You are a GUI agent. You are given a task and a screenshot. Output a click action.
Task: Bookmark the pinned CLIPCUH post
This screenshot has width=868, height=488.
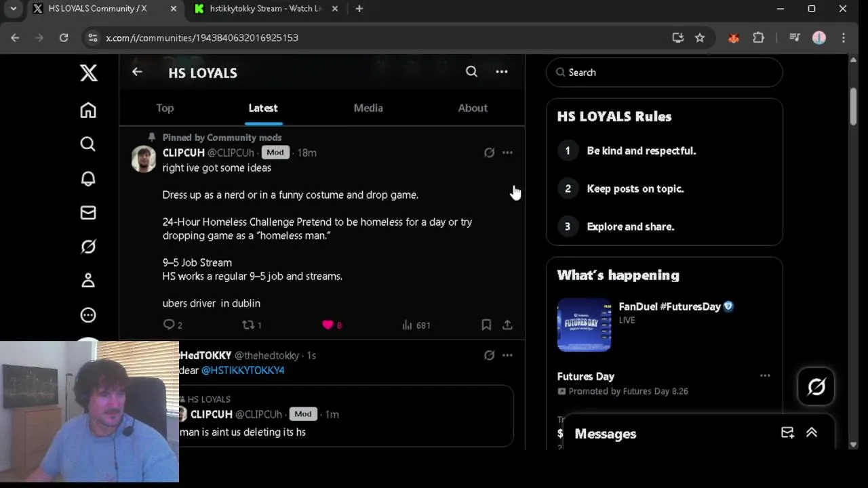(486, 325)
